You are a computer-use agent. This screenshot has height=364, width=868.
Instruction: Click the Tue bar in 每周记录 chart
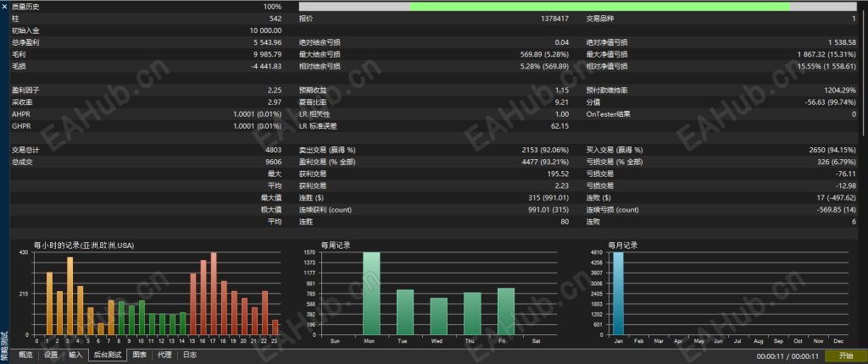pyautogui.click(x=405, y=312)
